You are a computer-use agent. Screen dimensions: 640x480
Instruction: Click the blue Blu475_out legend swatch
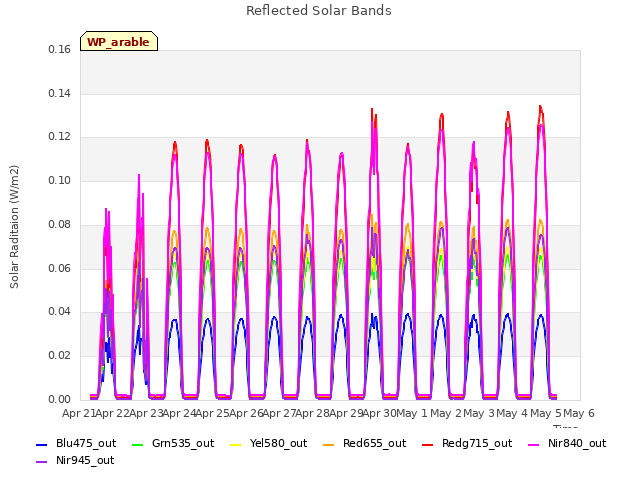(42, 444)
